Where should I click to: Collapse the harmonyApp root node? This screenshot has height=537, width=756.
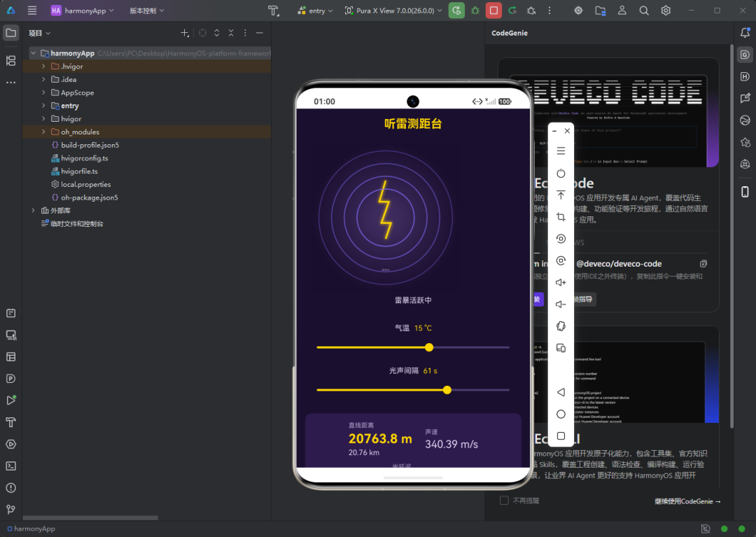pyautogui.click(x=34, y=53)
